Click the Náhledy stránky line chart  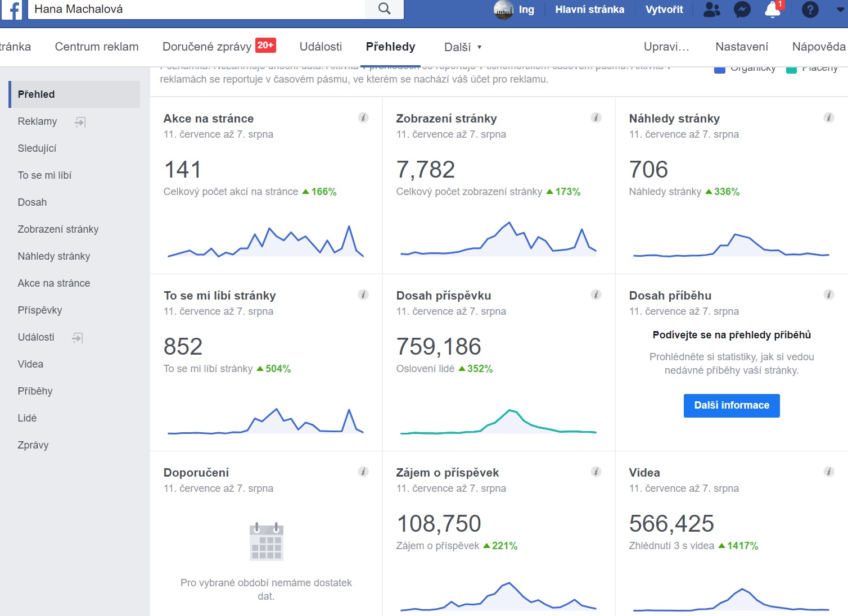[731, 245]
